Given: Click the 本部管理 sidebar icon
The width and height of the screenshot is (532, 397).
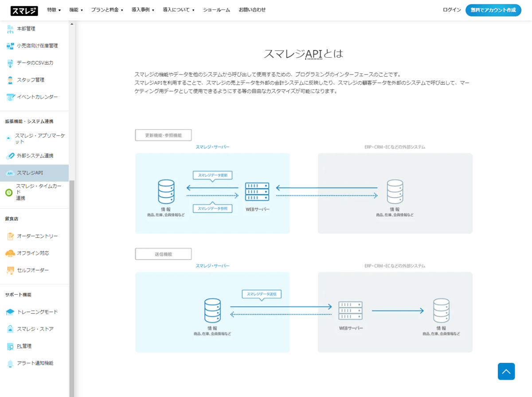Looking at the screenshot, I should (10, 29).
